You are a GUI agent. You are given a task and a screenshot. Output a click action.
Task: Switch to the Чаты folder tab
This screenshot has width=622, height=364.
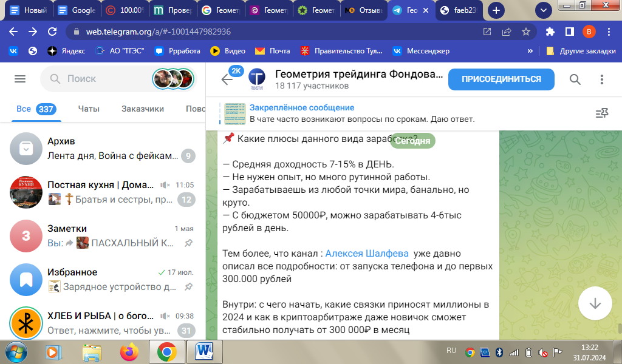coord(89,109)
